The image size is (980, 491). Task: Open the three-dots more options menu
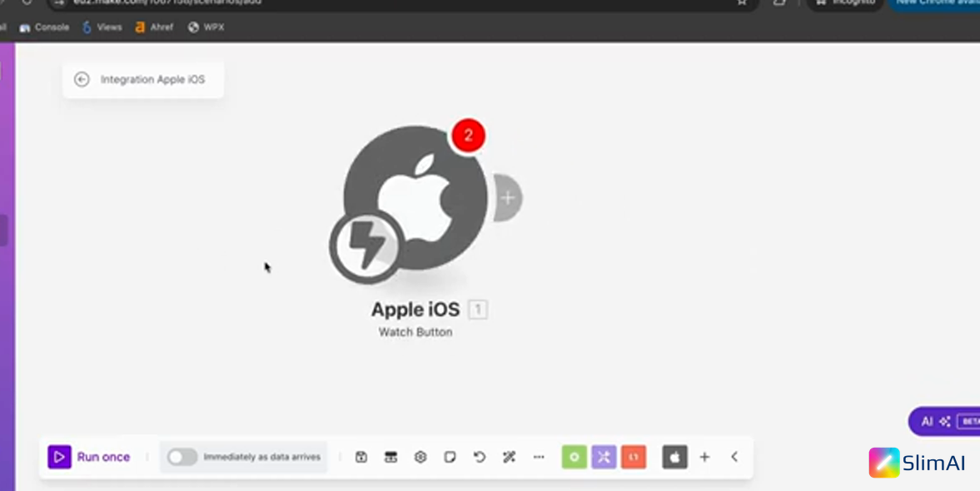538,457
